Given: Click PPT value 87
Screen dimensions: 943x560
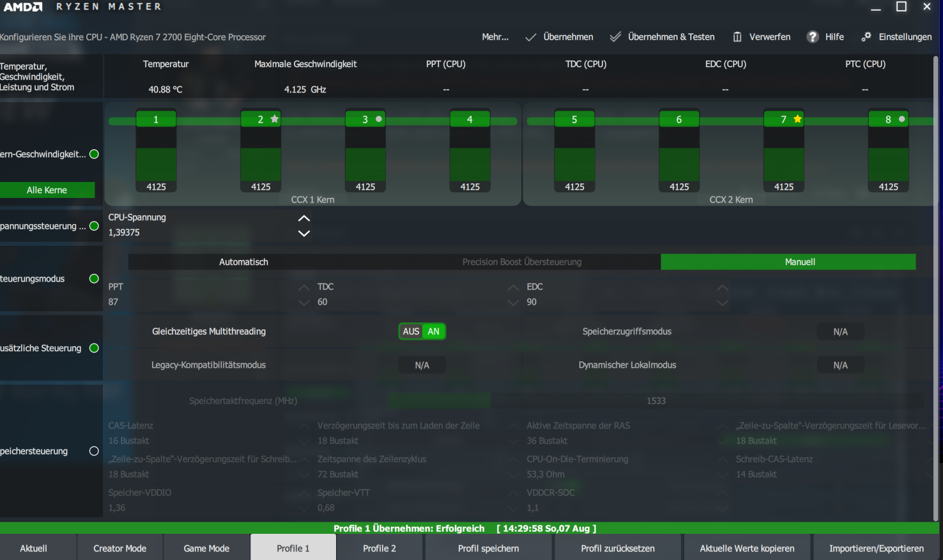Looking at the screenshot, I should 113,302.
